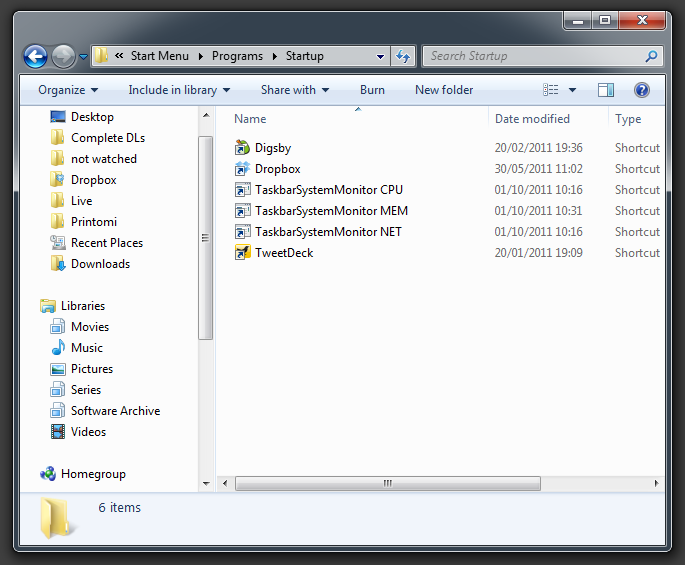
Task: Expand the Include in library dropdown
Action: click(178, 90)
